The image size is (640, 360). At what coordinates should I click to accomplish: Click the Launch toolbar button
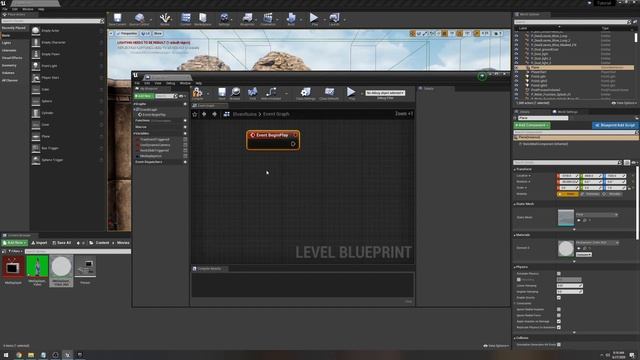coord(334,19)
